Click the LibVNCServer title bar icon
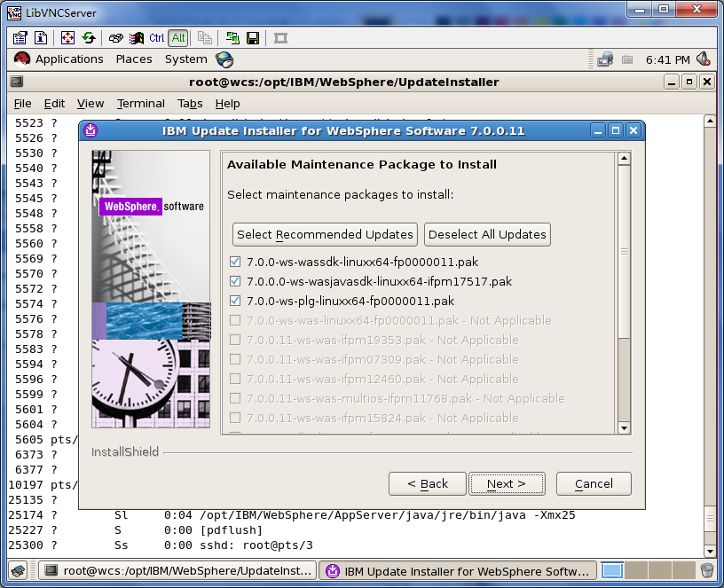 pos(14,12)
